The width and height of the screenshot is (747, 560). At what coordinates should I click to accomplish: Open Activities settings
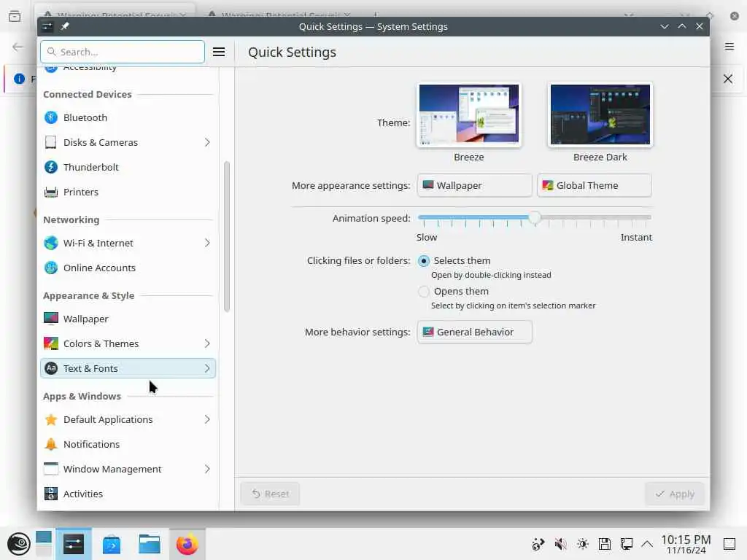pyautogui.click(x=128, y=494)
